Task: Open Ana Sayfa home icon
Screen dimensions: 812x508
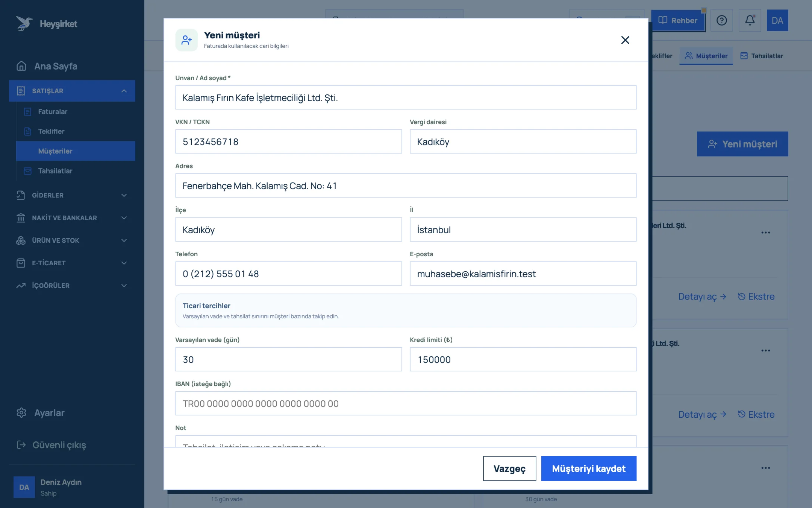Action: point(21,66)
